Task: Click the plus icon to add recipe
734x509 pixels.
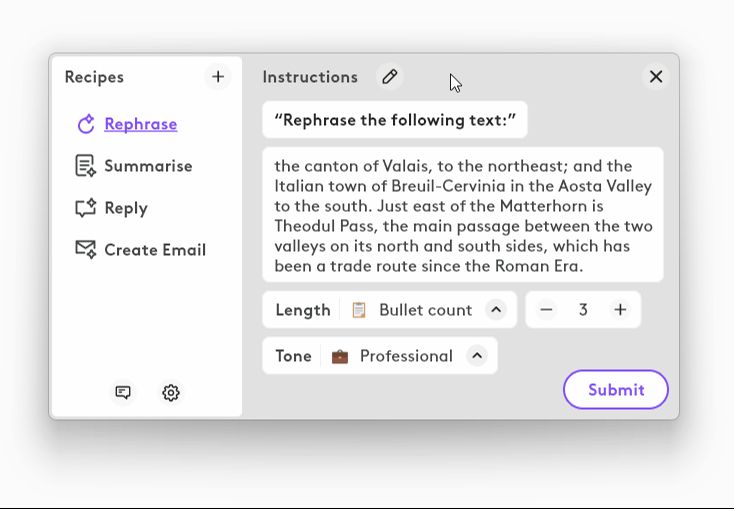Action: pyautogui.click(x=218, y=77)
